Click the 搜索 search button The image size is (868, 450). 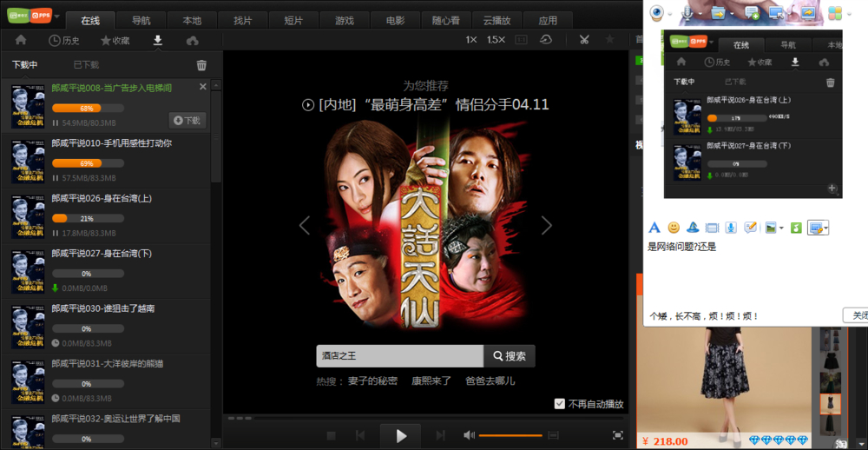pyautogui.click(x=510, y=356)
